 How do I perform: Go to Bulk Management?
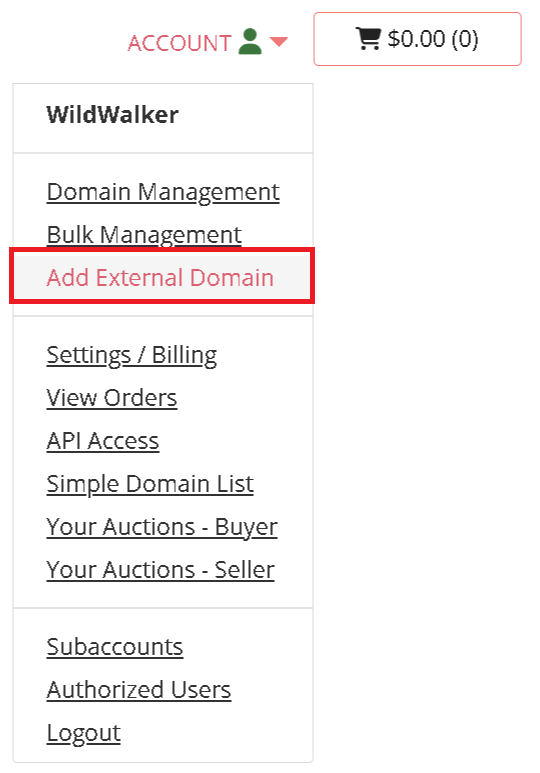pyautogui.click(x=144, y=235)
